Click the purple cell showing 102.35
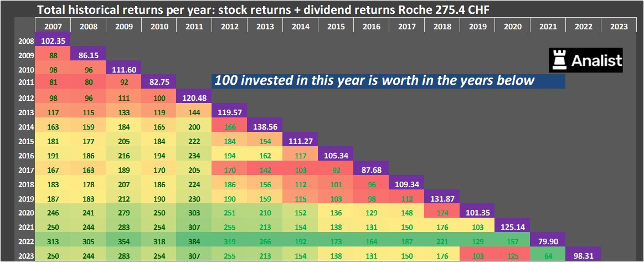This screenshot has height=262, width=644. pos(53,40)
